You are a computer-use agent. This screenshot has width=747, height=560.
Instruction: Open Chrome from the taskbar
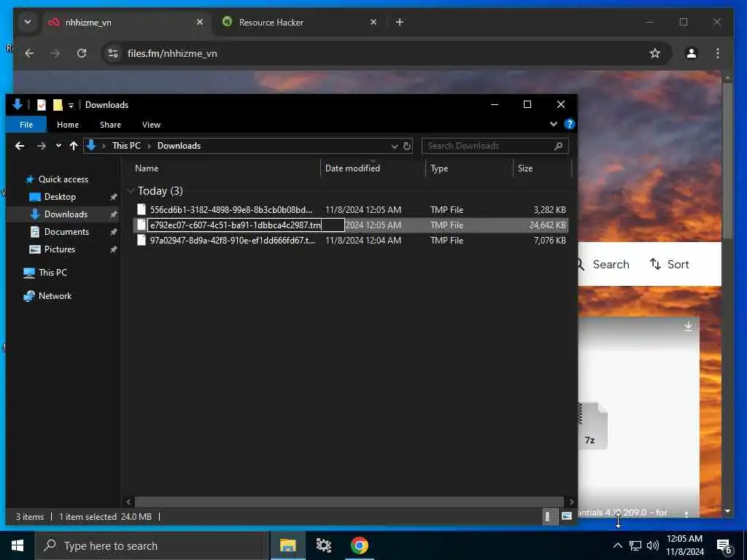point(360,545)
